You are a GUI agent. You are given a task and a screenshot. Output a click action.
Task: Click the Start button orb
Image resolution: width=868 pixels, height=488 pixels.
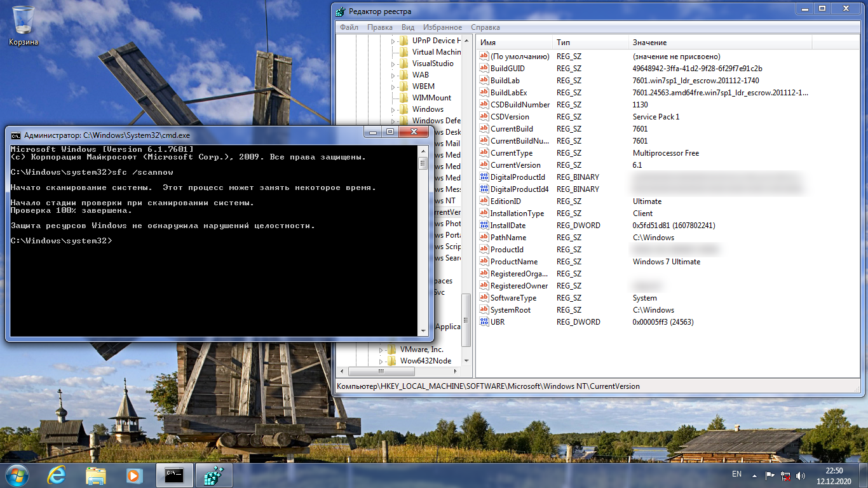[17, 475]
